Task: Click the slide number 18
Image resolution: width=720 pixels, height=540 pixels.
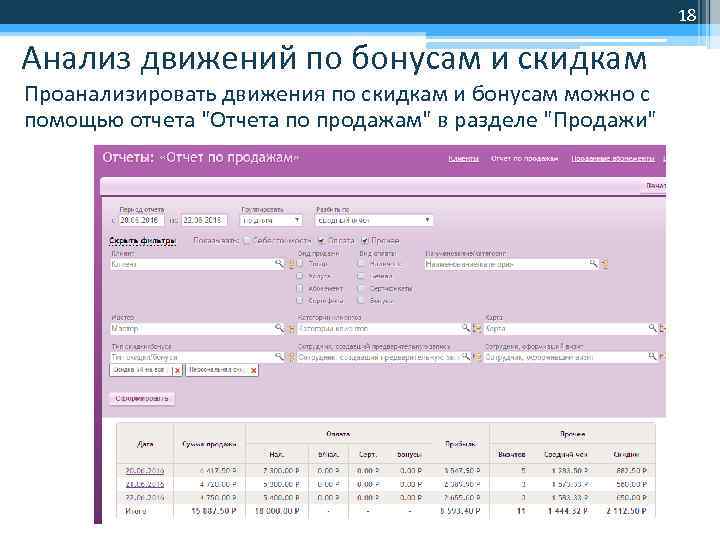Action: point(687,15)
